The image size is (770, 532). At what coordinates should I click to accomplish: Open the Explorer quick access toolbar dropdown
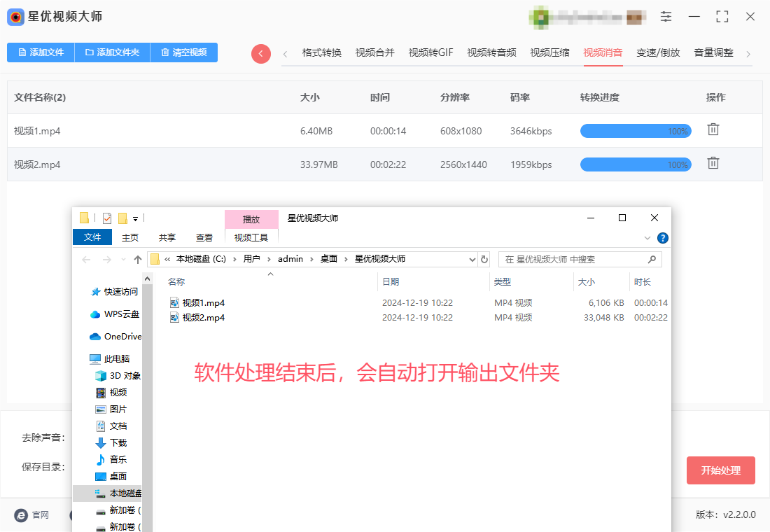click(x=136, y=219)
